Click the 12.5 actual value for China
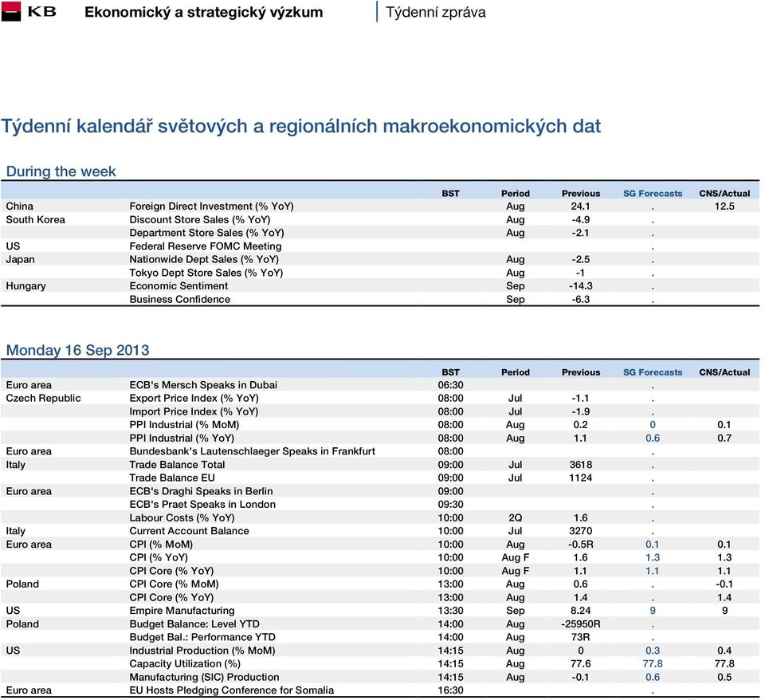Image resolution: width=765 pixels, height=700 pixels. 724,206
